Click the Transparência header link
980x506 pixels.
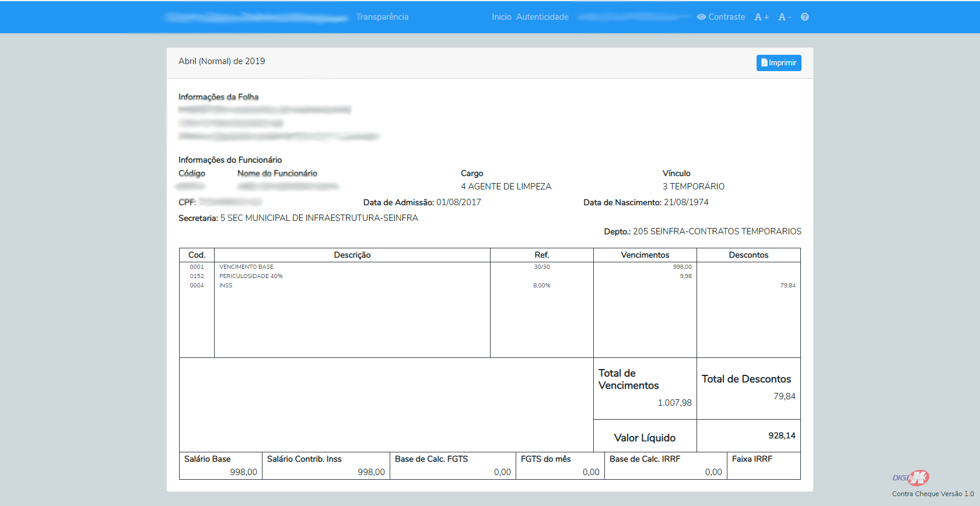(x=383, y=17)
